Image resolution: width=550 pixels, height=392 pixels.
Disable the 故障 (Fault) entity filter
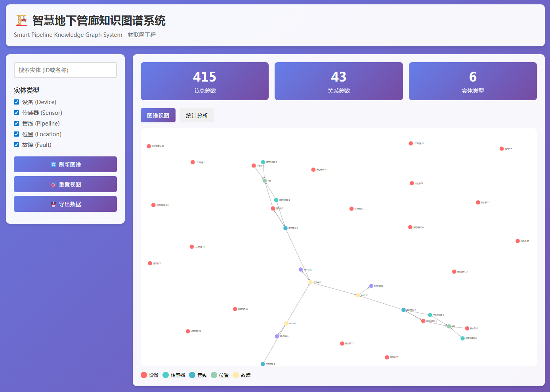tap(17, 145)
